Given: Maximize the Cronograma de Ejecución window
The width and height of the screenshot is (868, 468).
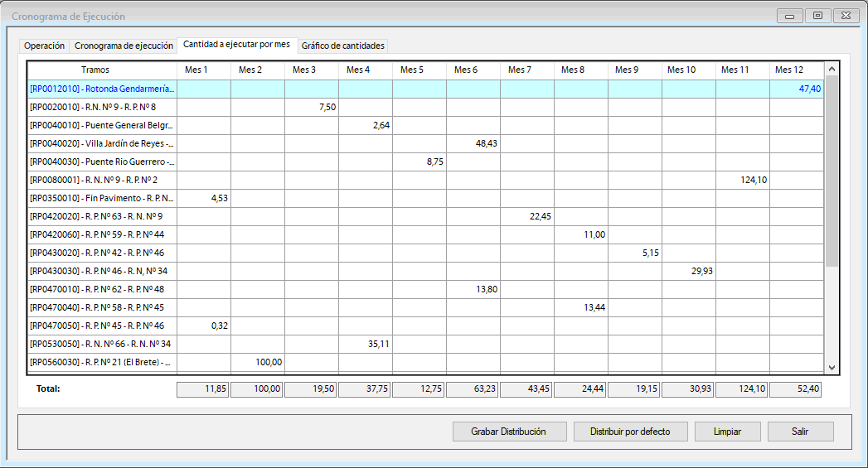Looking at the screenshot, I should [817, 16].
